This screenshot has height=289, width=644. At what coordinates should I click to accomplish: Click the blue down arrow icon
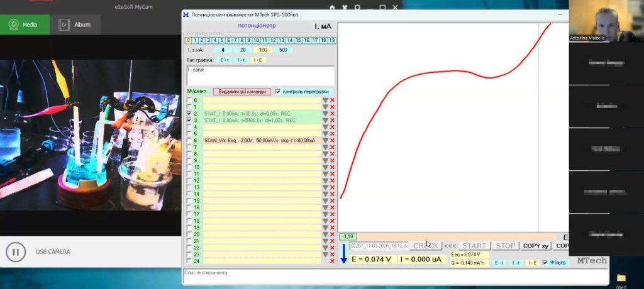pyautogui.click(x=343, y=254)
